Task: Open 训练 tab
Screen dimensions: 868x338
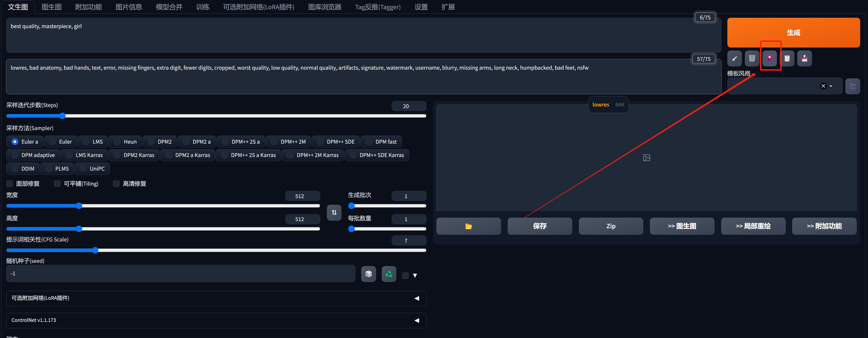Action: click(203, 7)
